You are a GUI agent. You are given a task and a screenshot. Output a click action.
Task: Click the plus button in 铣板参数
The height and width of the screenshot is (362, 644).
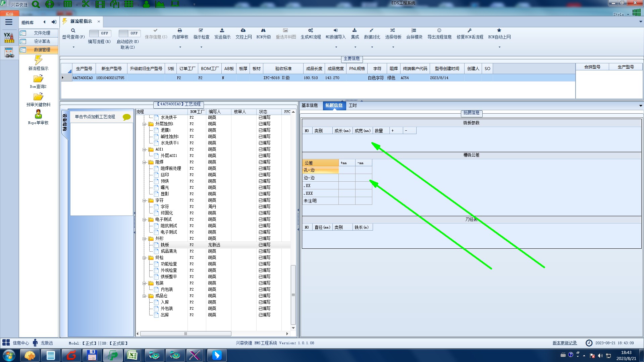(x=392, y=131)
